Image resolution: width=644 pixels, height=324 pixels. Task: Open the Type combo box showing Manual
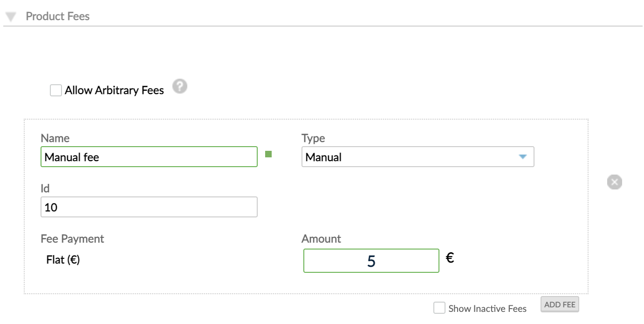pos(418,157)
